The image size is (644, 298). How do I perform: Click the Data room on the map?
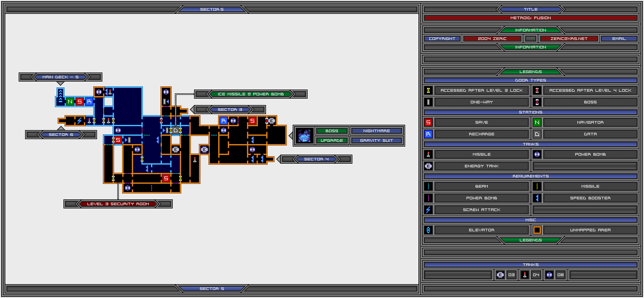coord(175,131)
